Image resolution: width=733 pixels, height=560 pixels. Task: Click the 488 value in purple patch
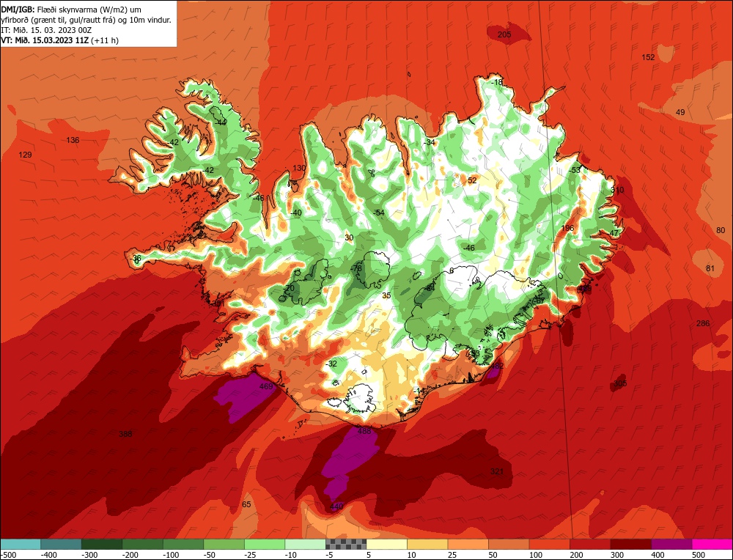click(364, 431)
